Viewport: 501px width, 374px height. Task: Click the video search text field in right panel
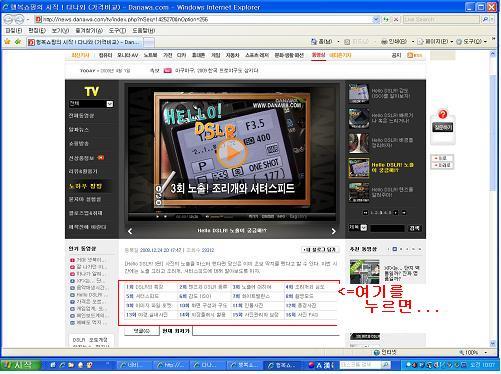point(387,228)
